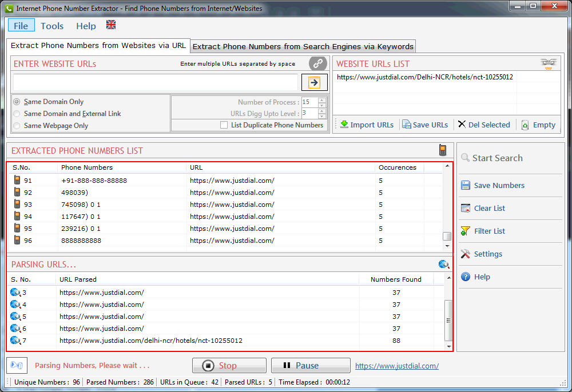Click the Phone Numbers column header

tap(121, 167)
